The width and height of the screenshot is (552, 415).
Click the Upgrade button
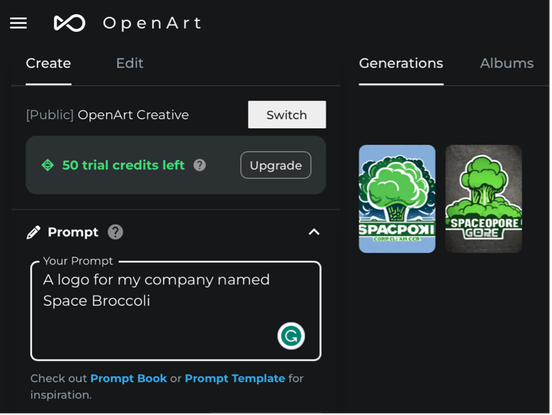click(276, 165)
